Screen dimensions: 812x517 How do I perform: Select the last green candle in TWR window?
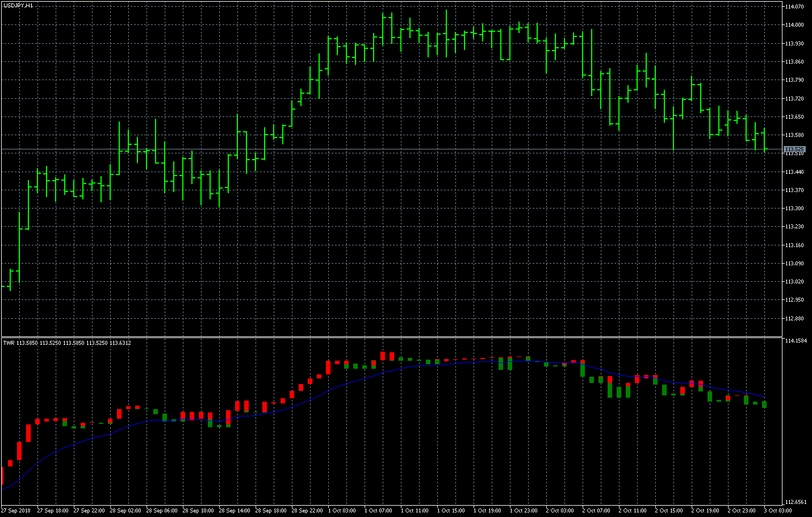[x=764, y=404]
